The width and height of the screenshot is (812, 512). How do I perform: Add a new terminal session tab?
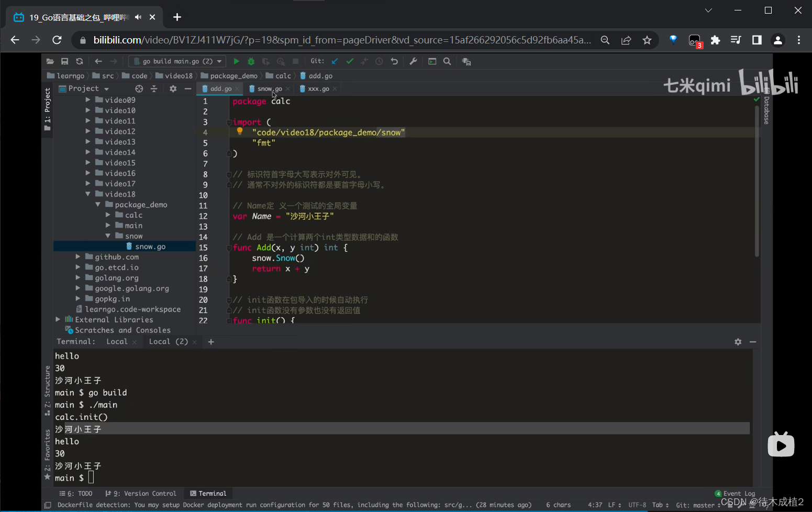(211, 342)
